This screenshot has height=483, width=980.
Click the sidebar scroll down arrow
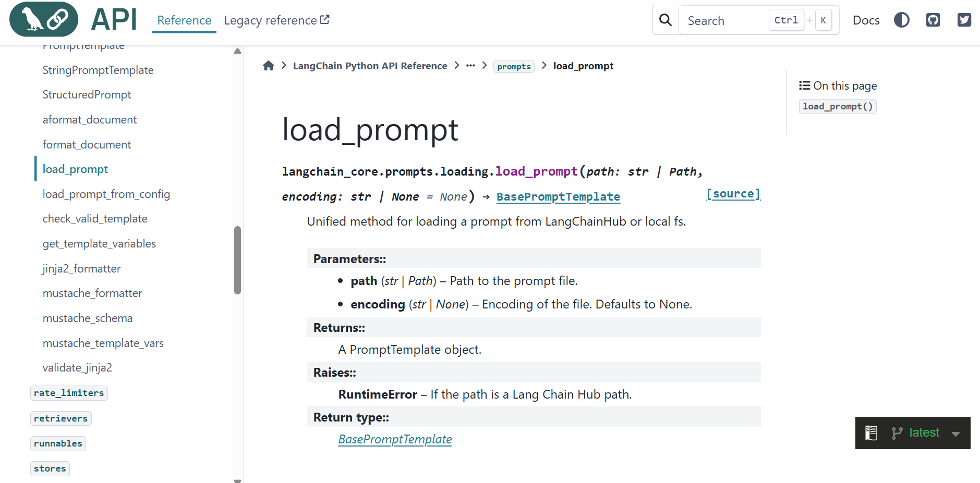[237, 480]
